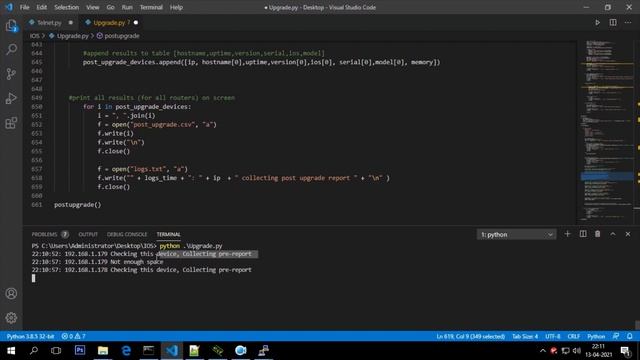
Task: Click 'Not enough space' terminal line
Action: click(98, 262)
